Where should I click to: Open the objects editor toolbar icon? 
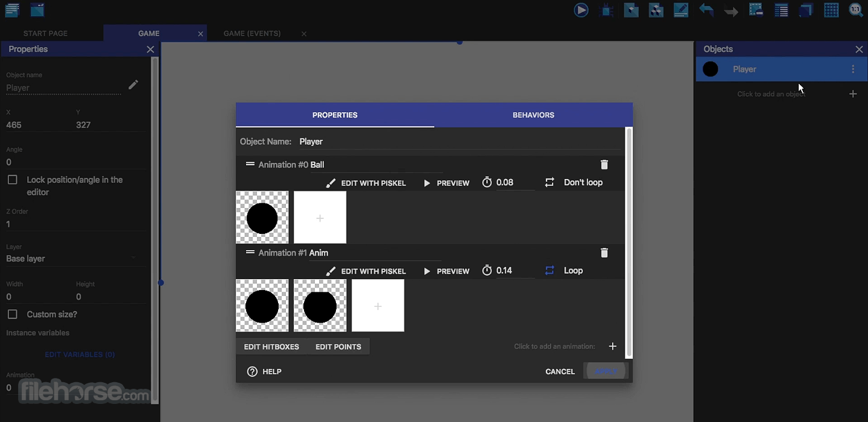tap(632, 10)
